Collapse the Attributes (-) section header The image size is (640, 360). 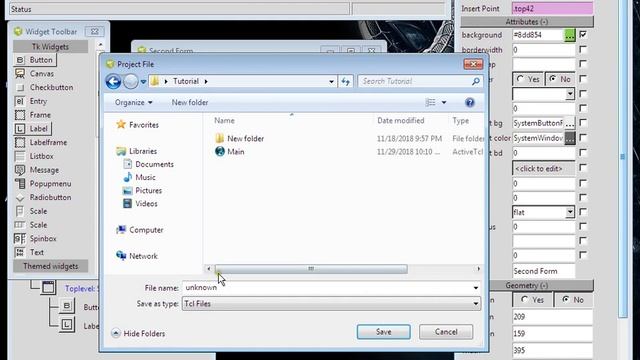click(527, 22)
